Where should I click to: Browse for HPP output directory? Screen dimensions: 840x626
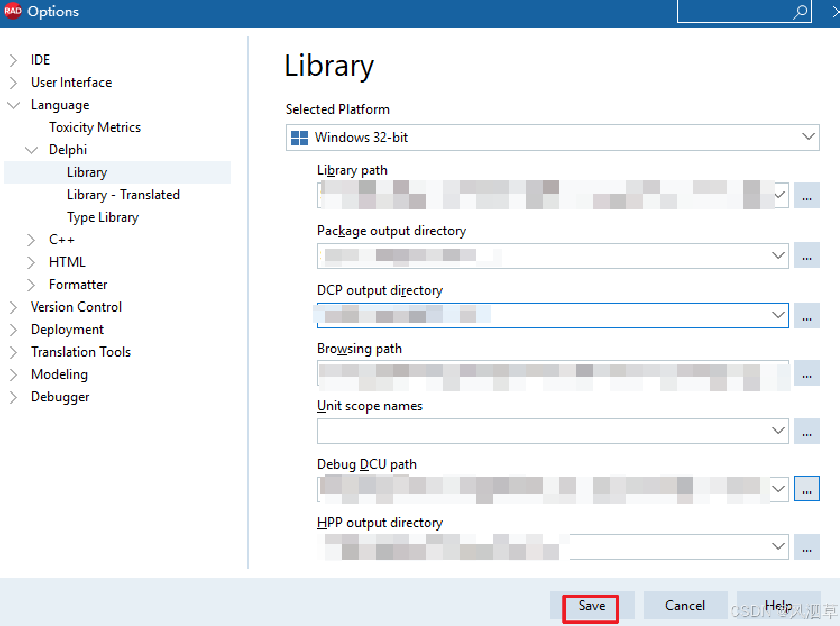click(806, 547)
